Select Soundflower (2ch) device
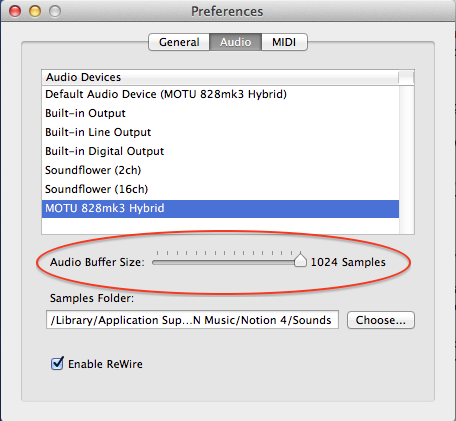The image size is (456, 421). pyautogui.click(x=220, y=170)
